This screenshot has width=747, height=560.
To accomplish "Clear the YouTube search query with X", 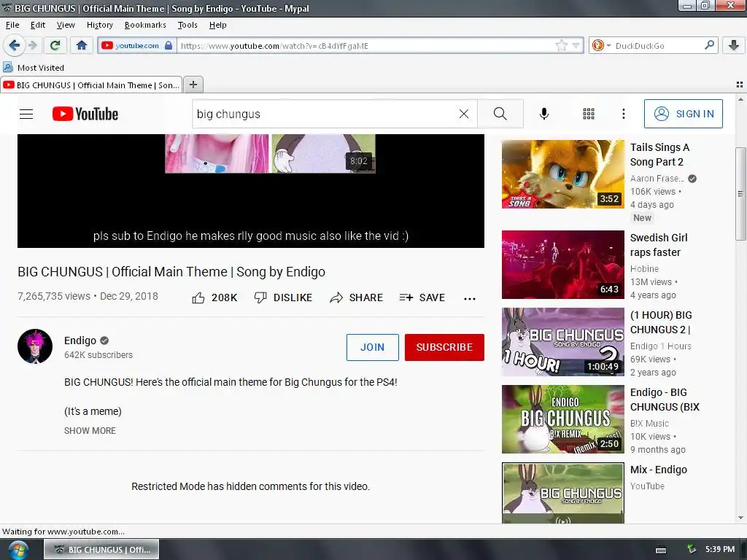I will click(463, 114).
